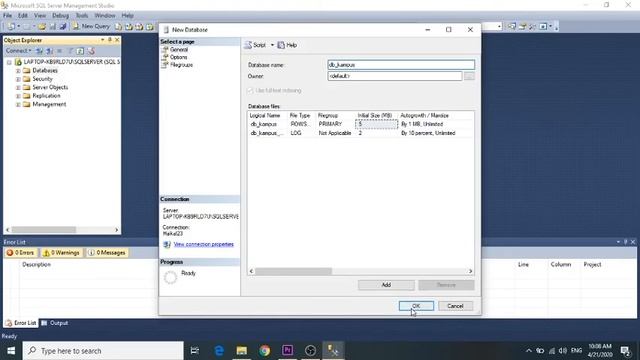Image resolution: width=640 pixels, height=360 pixels.
Task: Open the Connect dropdown in Object Explorer
Action: (x=18, y=51)
